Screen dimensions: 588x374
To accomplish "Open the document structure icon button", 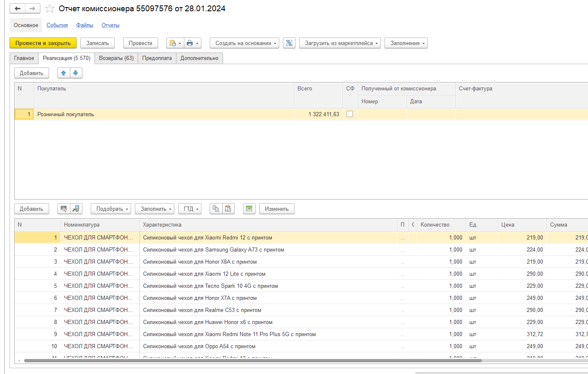I will [x=289, y=43].
